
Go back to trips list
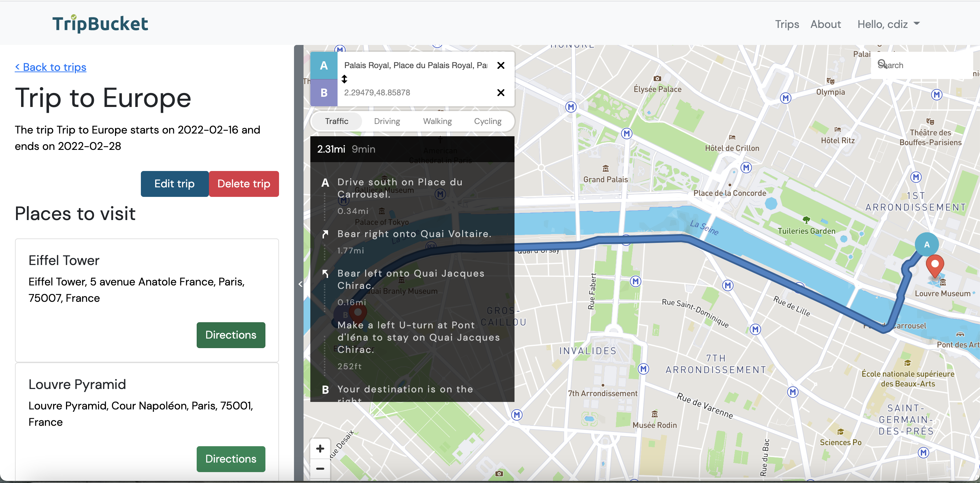(x=51, y=67)
